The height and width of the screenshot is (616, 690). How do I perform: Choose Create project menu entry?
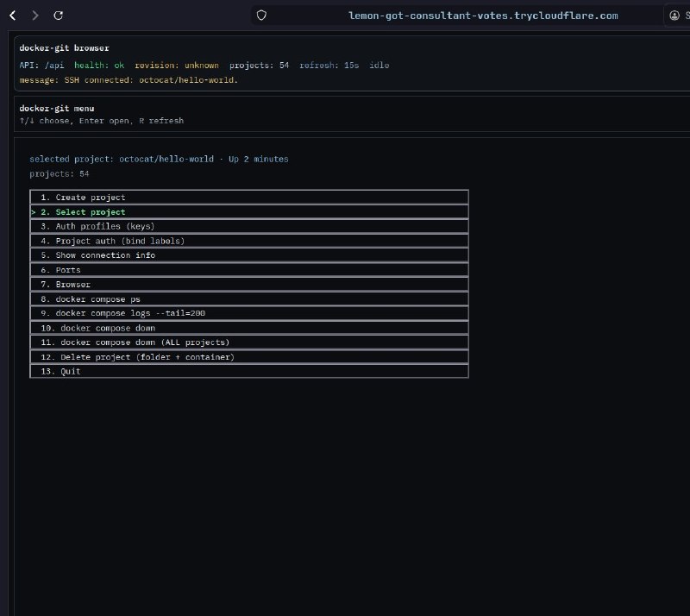click(249, 198)
